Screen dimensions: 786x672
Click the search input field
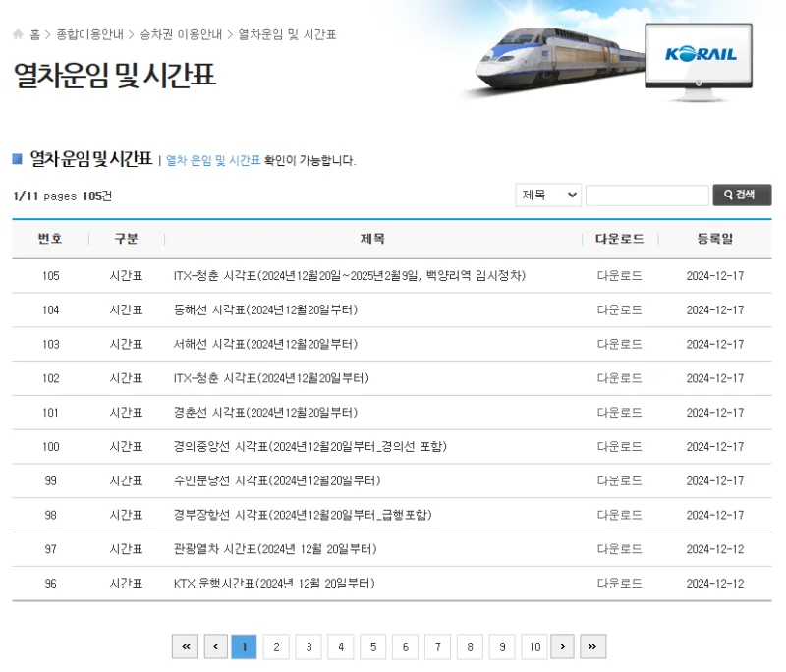(646, 195)
